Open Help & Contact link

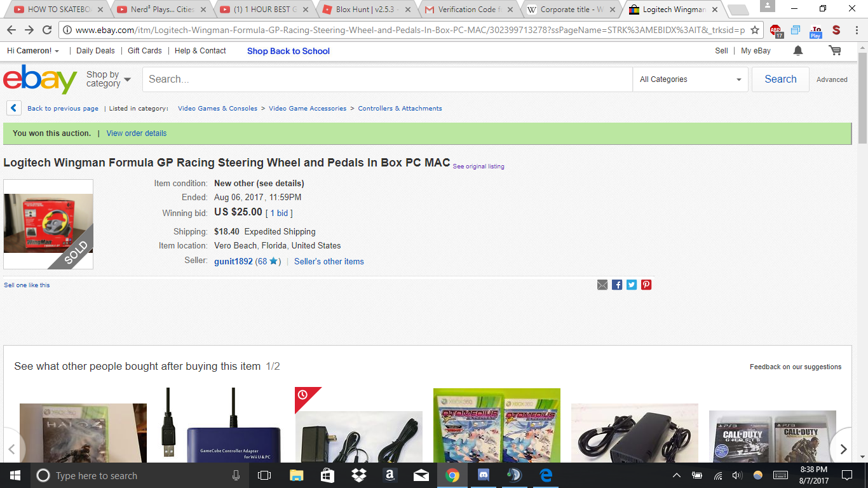(200, 51)
